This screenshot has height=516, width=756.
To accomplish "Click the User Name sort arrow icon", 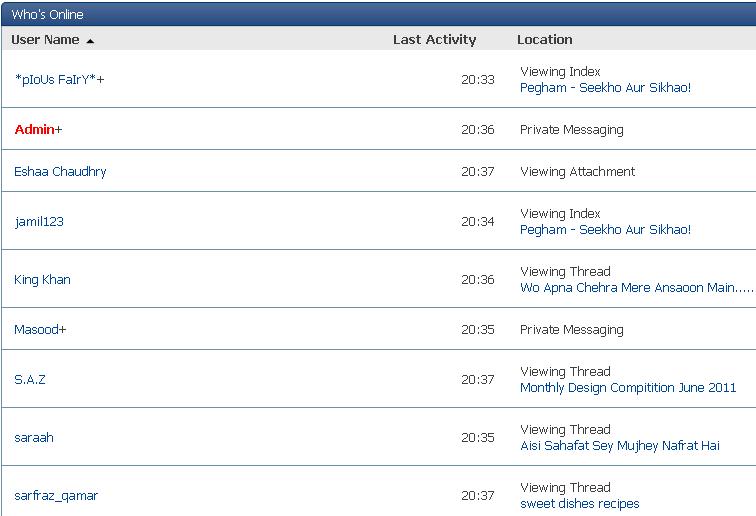I will (x=90, y=41).
